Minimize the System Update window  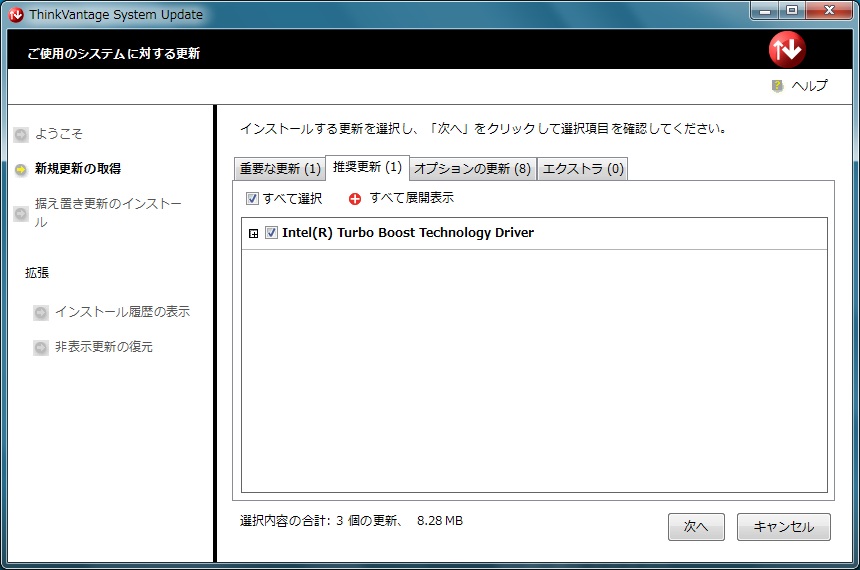[765, 10]
